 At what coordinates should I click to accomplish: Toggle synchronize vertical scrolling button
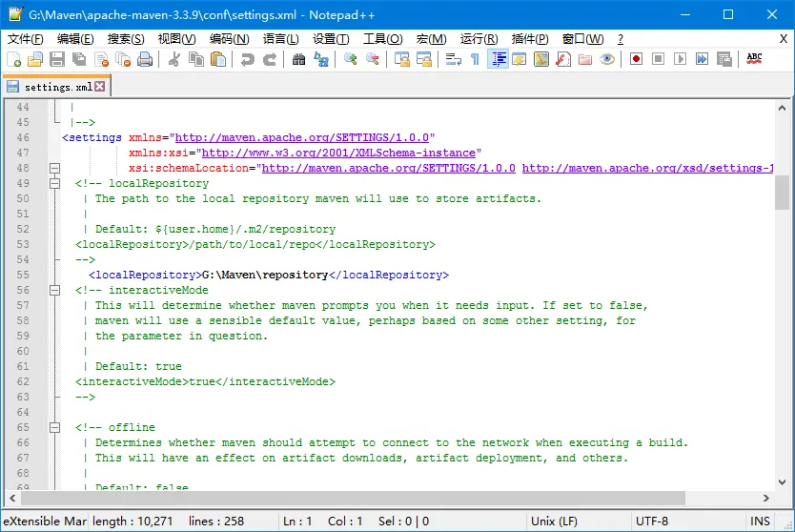coord(401,59)
